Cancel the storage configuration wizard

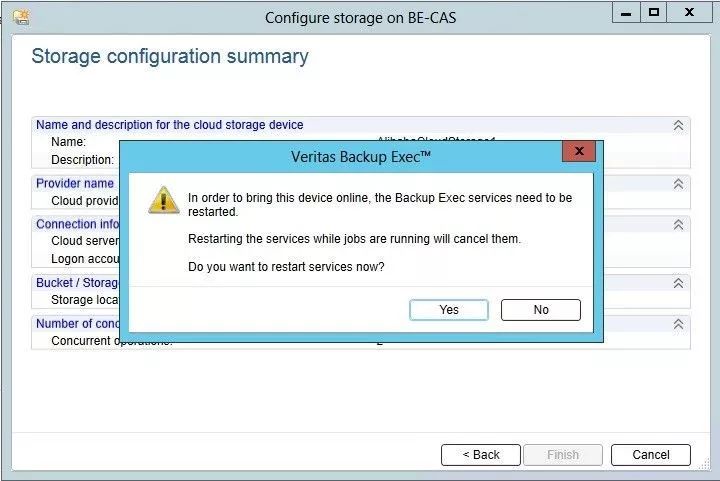(x=651, y=455)
